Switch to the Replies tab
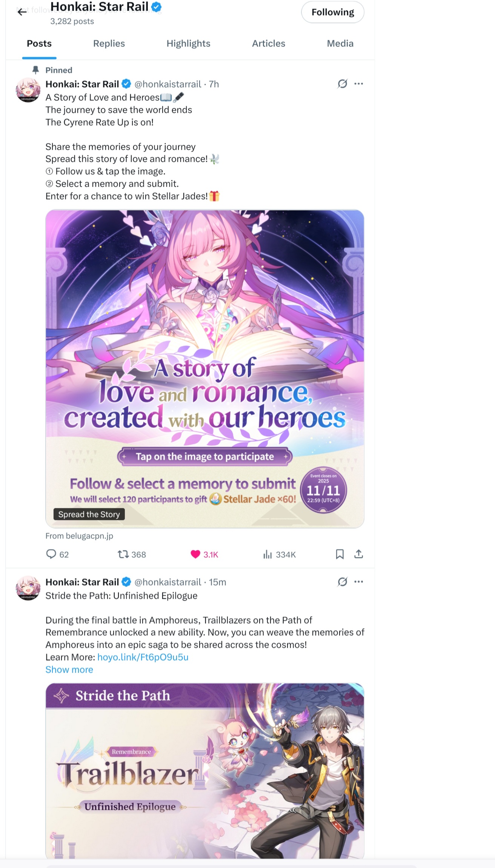Screen dimensions: 495x868 pyautogui.click(x=109, y=43)
